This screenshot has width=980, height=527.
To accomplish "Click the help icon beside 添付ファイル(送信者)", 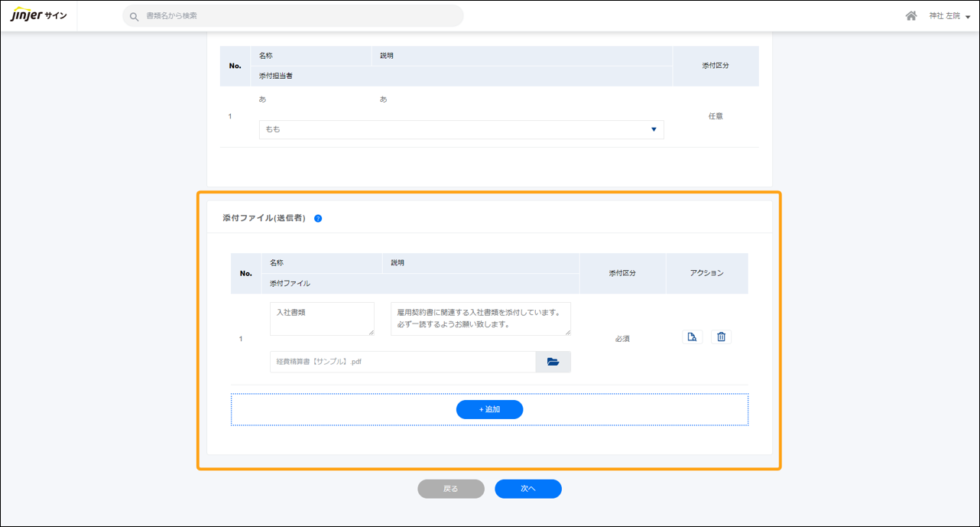I will point(318,219).
